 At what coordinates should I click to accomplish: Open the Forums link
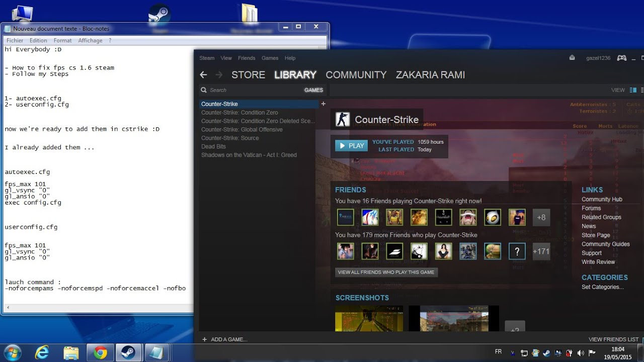(x=591, y=208)
